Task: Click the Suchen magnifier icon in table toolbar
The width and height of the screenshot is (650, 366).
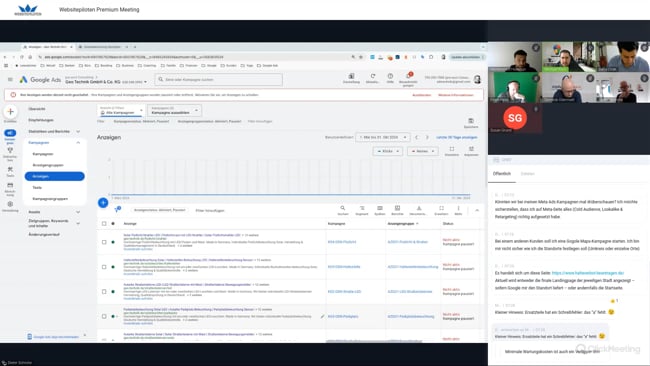Action: pos(342,208)
